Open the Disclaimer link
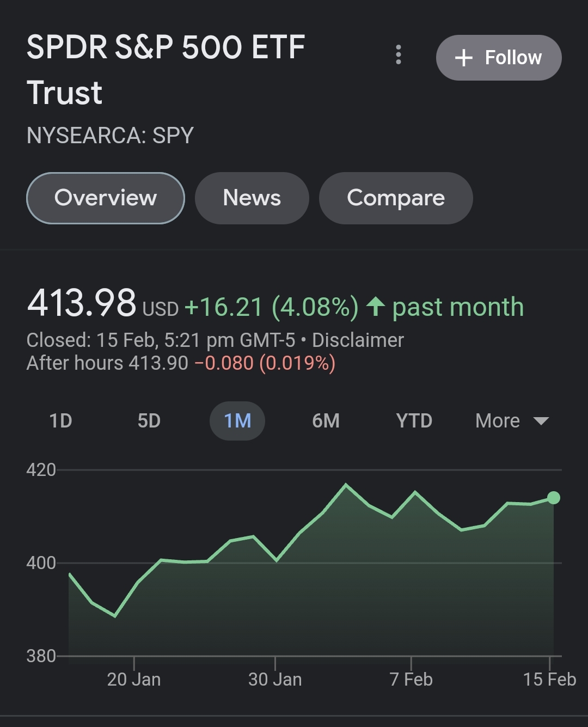The height and width of the screenshot is (727, 588). click(358, 340)
